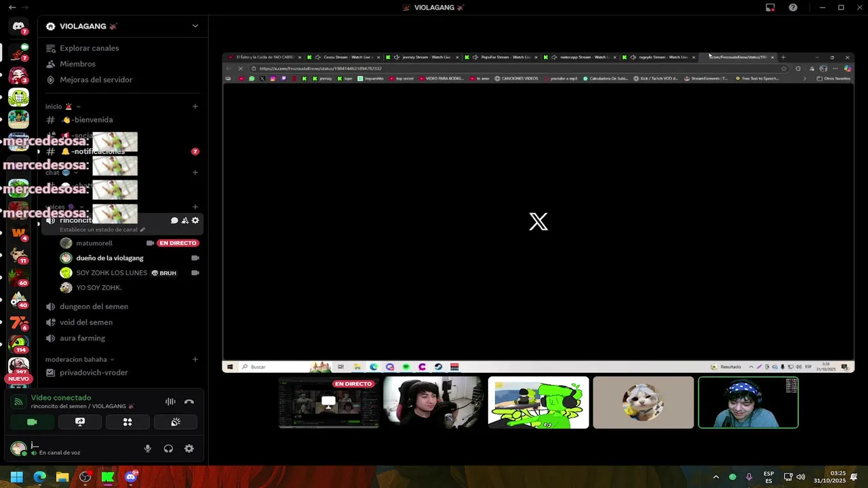Switch to Cosca Stream tab in shared browser

tap(344, 57)
